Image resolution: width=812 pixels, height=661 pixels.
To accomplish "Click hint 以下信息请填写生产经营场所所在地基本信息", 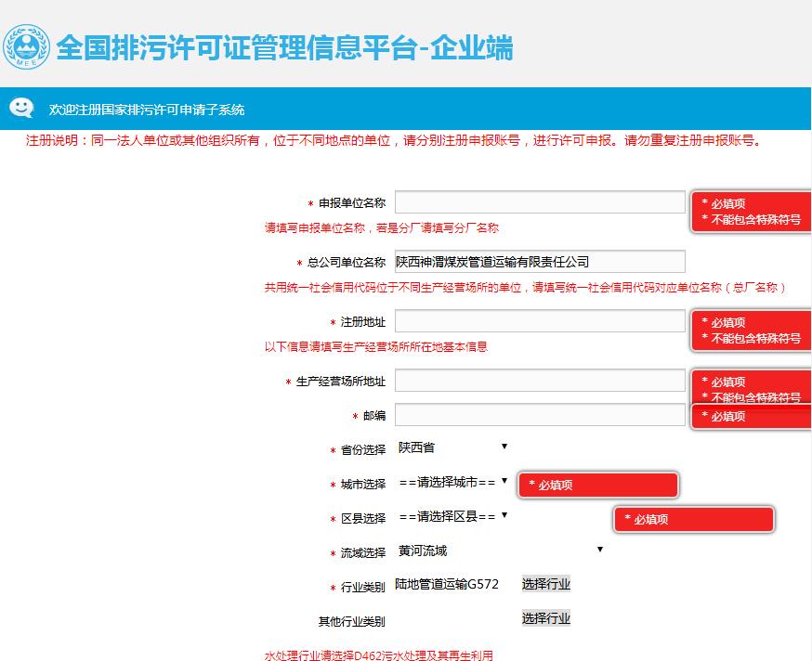I will click(x=376, y=347).
